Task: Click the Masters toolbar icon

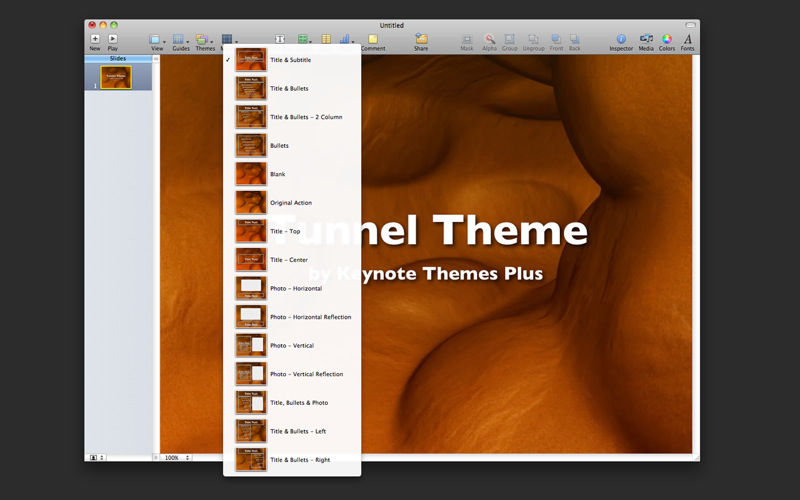Action: [x=227, y=39]
